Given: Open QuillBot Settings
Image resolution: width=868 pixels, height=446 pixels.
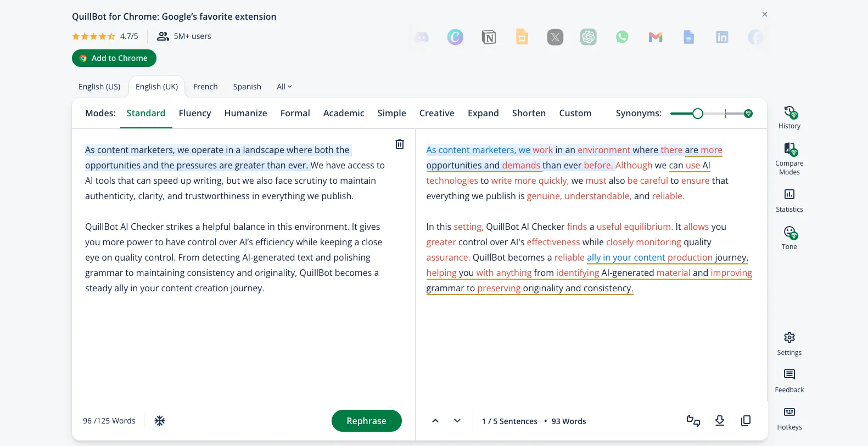Looking at the screenshot, I should tap(789, 344).
